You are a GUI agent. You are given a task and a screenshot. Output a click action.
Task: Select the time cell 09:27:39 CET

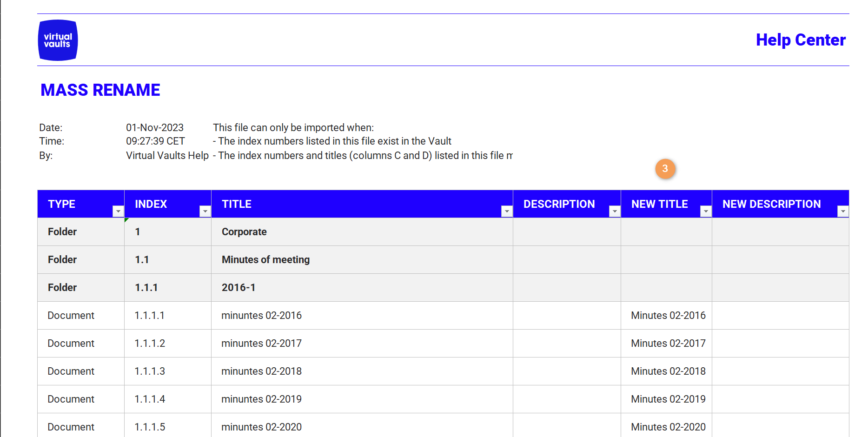[x=155, y=141]
